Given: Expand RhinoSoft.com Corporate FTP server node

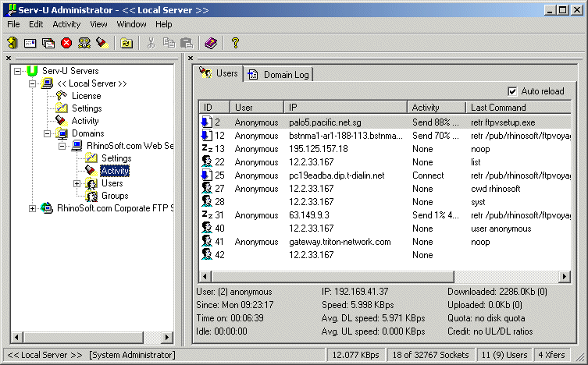Looking at the screenshot, I should pyautogui.click(x=33, y=208).
